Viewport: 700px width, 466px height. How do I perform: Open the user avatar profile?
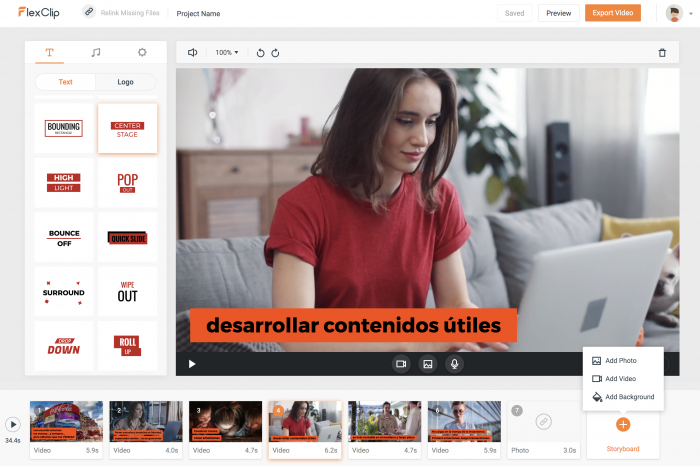click(x=674, y=13)
